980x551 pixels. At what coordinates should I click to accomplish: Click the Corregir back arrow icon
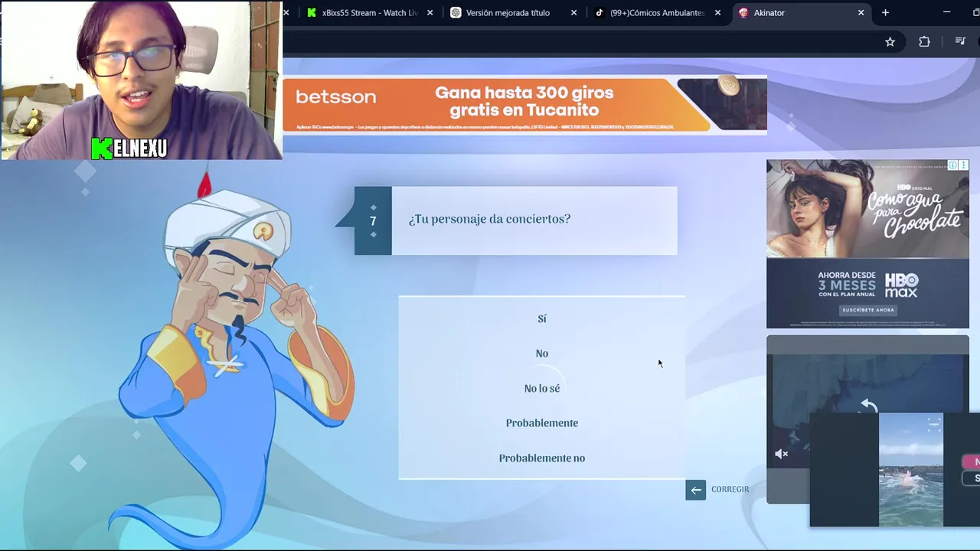pyautogui.click(x=695, y=490)
